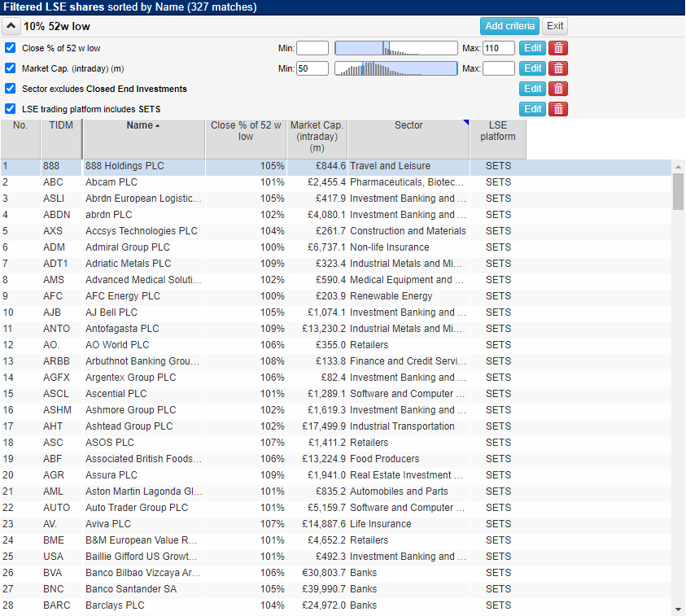Exit the filter editor

click(x=555, y=26)
